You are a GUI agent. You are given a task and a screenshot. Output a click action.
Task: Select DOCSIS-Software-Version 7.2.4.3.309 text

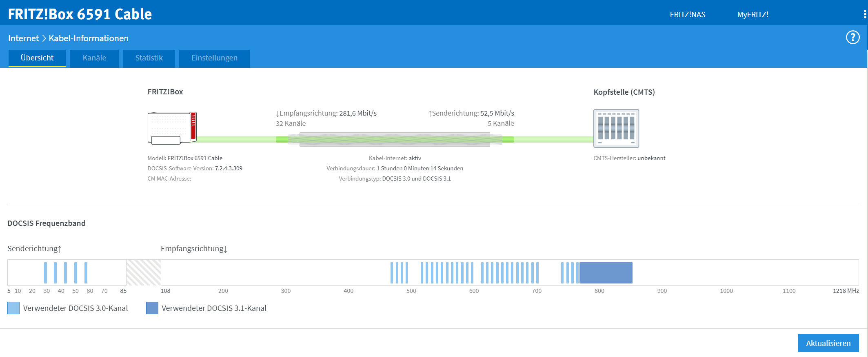pyautogui.click(x=195, y=168)
